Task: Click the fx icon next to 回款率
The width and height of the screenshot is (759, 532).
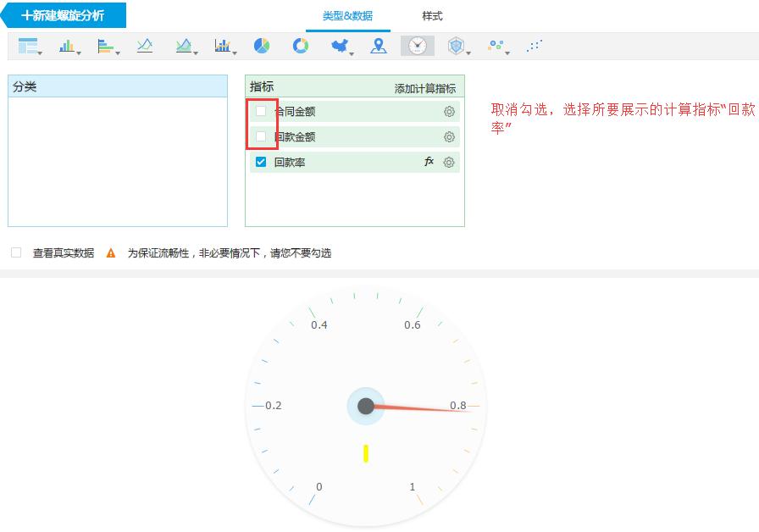Action: pyautogui.click(x=429, y=161)
